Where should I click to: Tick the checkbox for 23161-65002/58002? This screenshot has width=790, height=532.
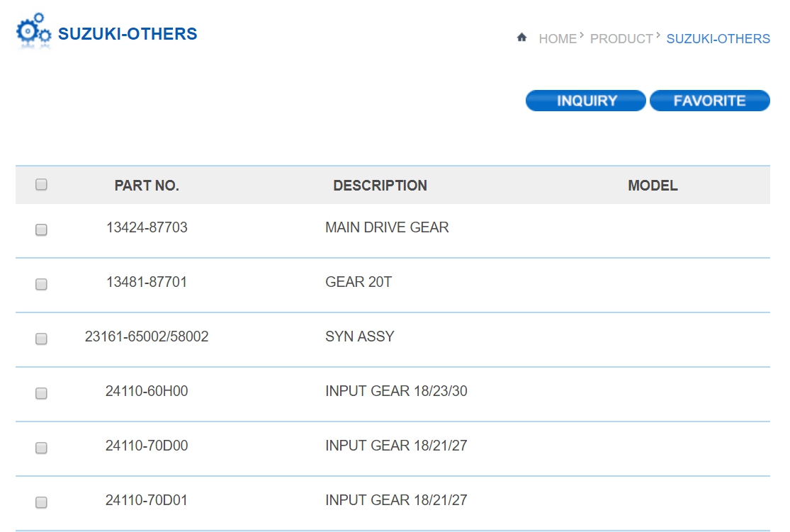tap(41, 339)
